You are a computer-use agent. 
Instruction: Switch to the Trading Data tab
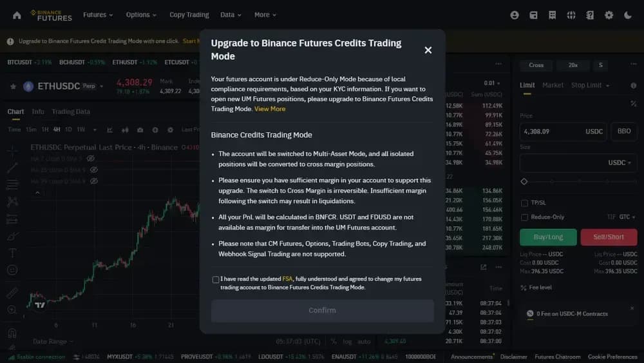(71, 112)
